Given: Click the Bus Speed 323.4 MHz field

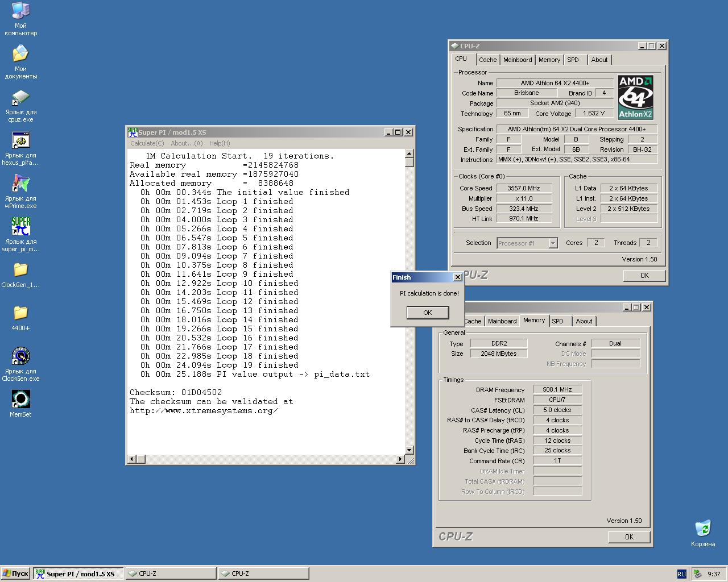Looking at the screenshot, I should tap(524, 209).
